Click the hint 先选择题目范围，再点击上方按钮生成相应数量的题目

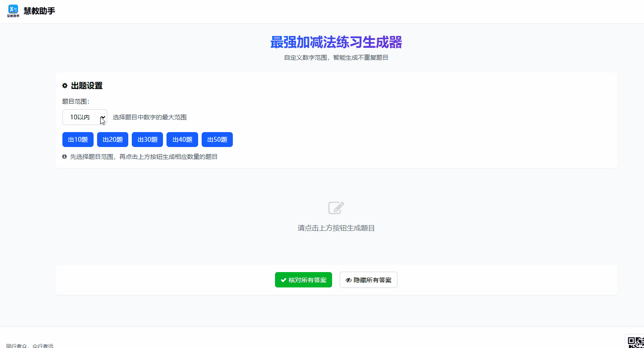coord(144,157)
